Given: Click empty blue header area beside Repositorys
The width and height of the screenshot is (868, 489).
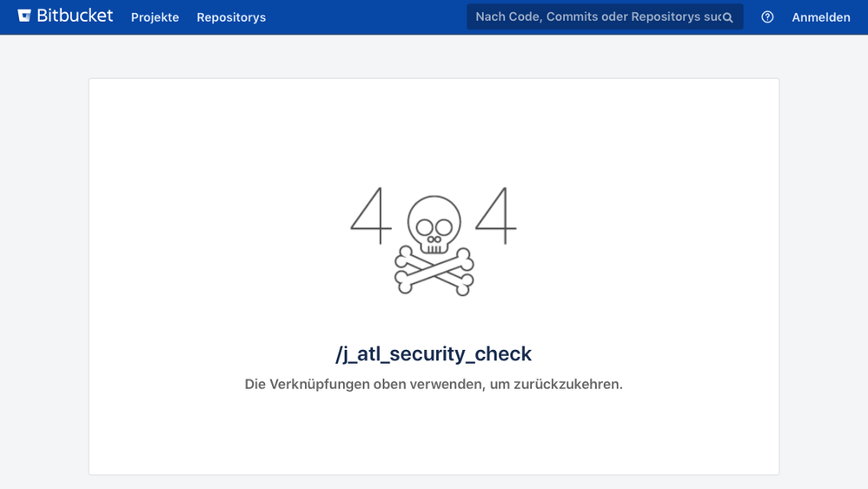Looking at the screenshot, I should (365, 17).
